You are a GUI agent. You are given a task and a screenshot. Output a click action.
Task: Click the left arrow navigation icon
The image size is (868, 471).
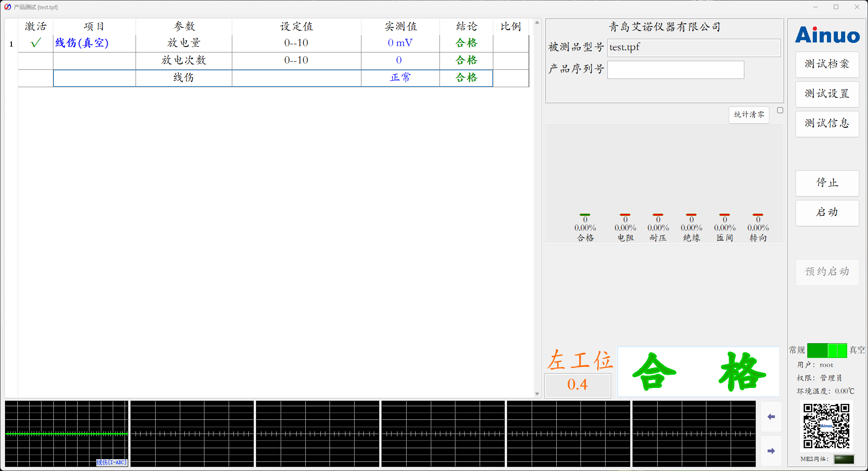tap(771, 417)
